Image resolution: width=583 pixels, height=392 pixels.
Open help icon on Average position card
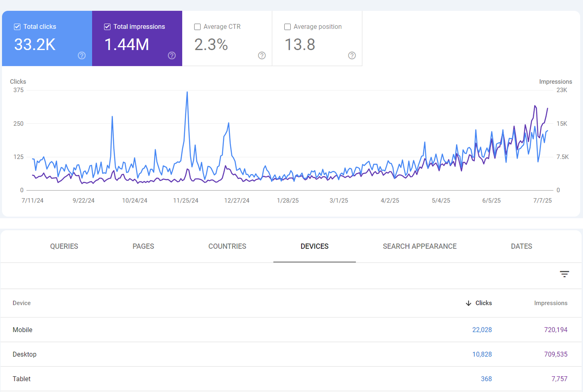click(x=352, y=56)
